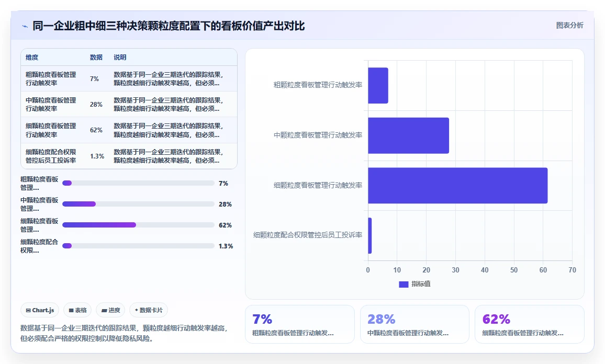
Task: Open the 62% data card
Action: [x=530, y=324]
